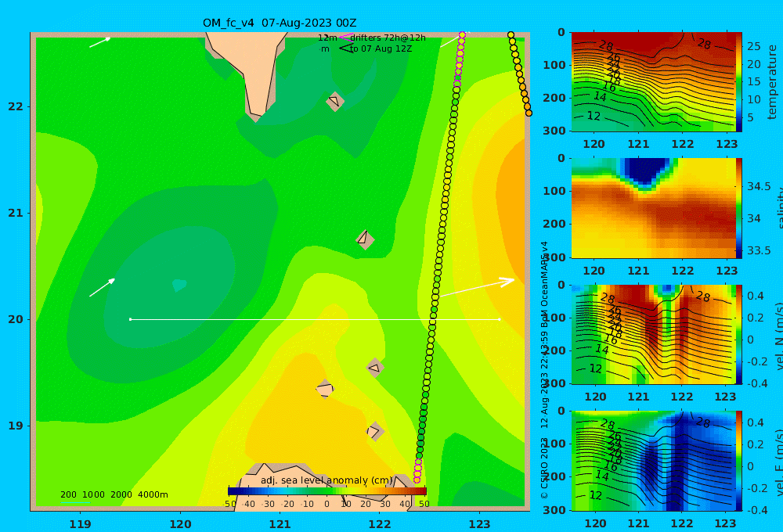Click the white arrow at top-left map corner
This screenshot has height=532, width=783.
point(100,42)
